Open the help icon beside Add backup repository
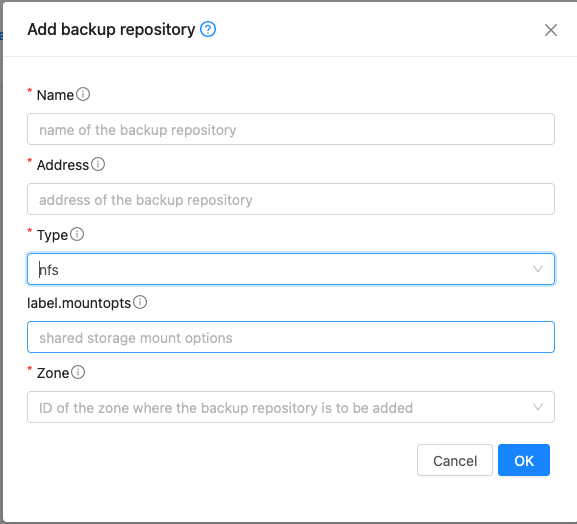The height and width of the screenshot is (524, 577). coord(208,29)
